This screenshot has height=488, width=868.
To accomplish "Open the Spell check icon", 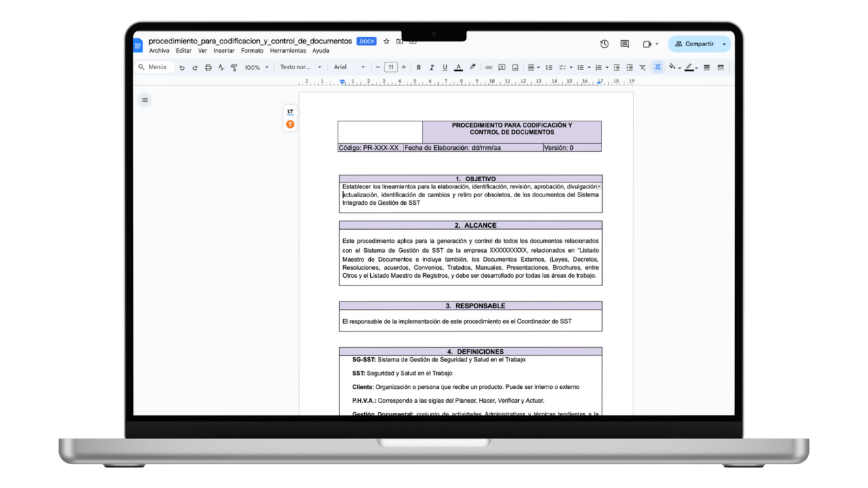I will [221, 67].
